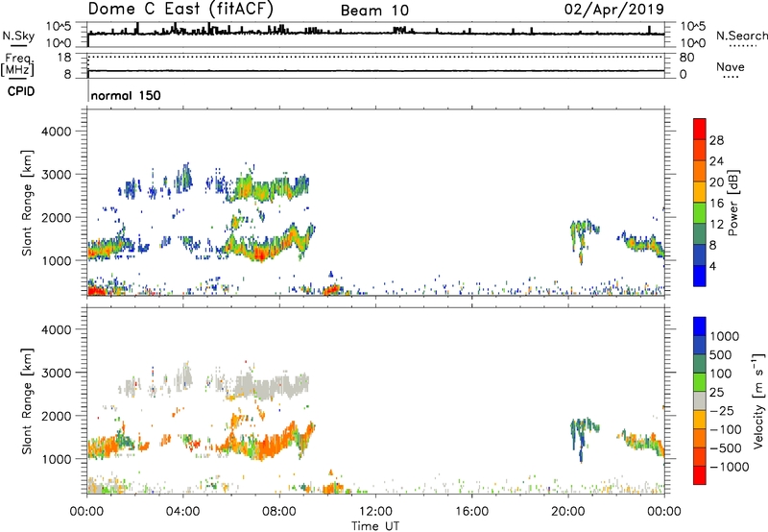Click the "80" Nave scale tick label

tap(686, 58)
